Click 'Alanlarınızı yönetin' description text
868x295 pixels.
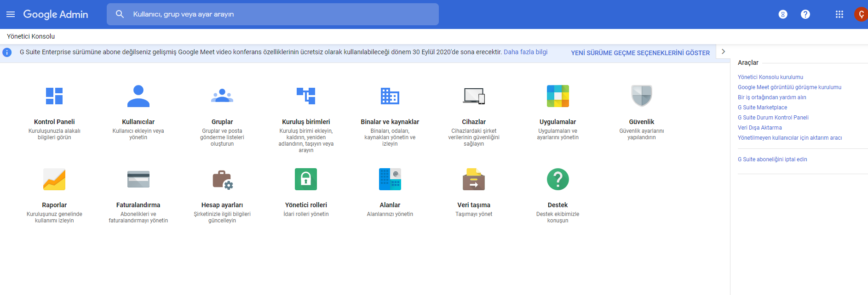pyautogui.click(x=390, y=214)
